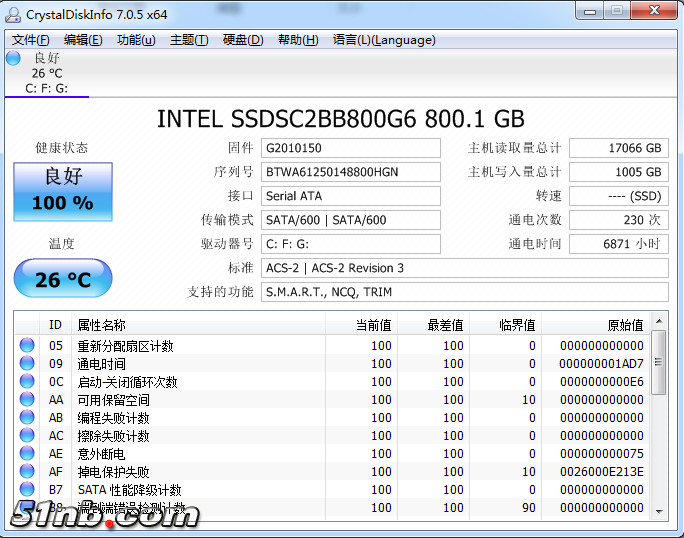Click the ID column header
This screenshot has height=538, width=684.
point(55,325)
